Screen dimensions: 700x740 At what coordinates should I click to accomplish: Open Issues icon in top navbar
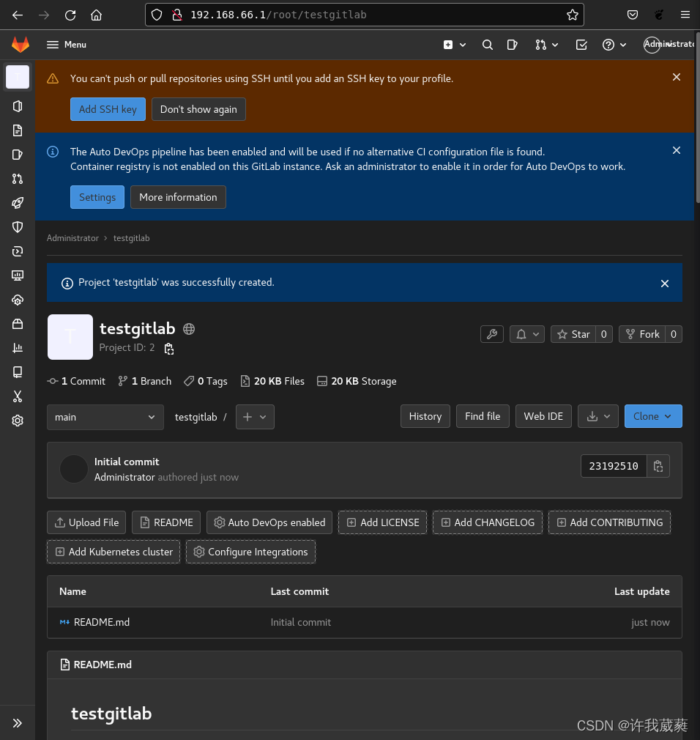(x=512, y=45)
